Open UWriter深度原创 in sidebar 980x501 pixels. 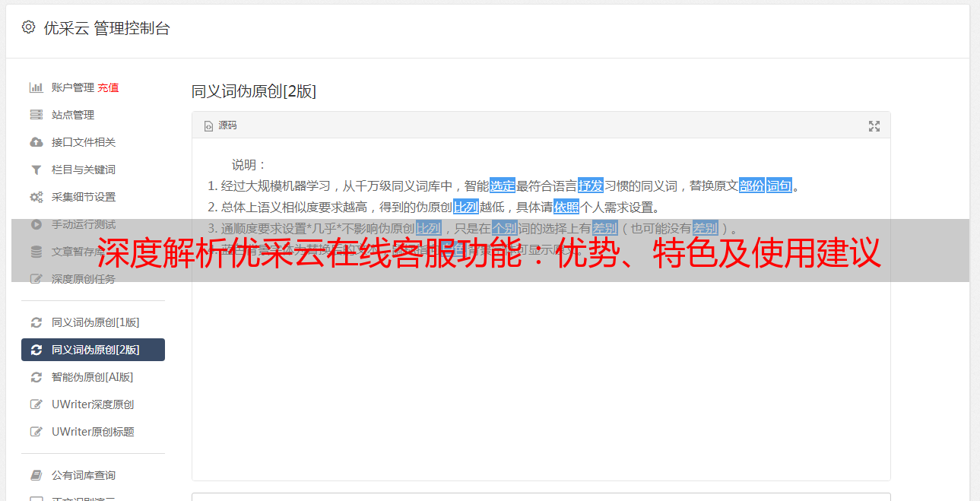click(93, 404)
